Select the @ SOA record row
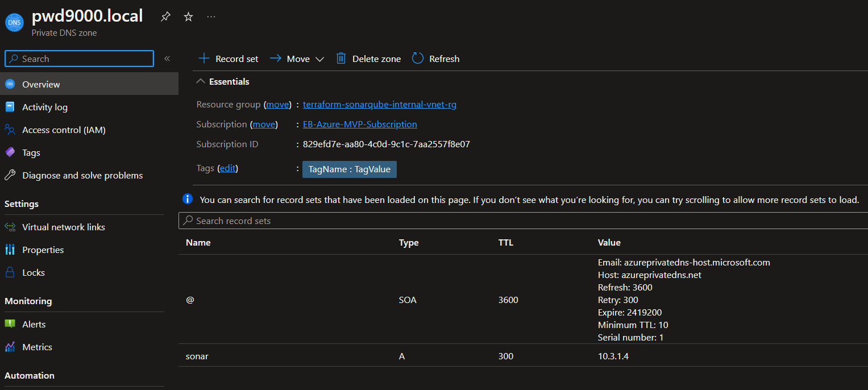This screenshot has width=868, height=390. click(x=523, y=300)
